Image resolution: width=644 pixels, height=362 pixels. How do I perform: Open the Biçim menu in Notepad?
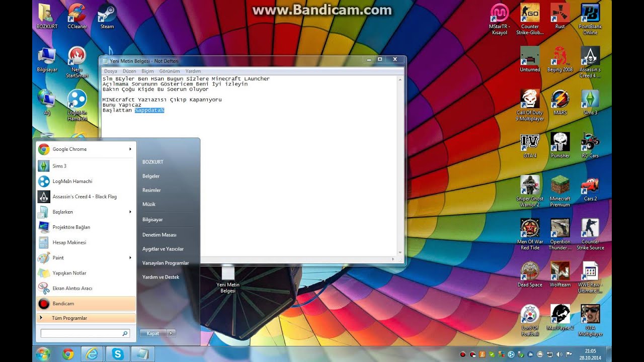click(x=147, y=71)
